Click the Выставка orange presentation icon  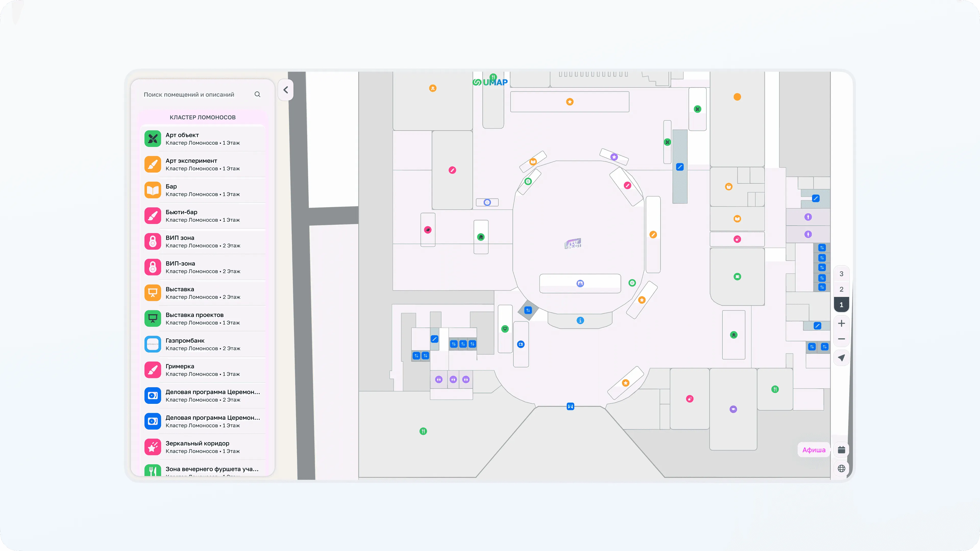[153, 293]
